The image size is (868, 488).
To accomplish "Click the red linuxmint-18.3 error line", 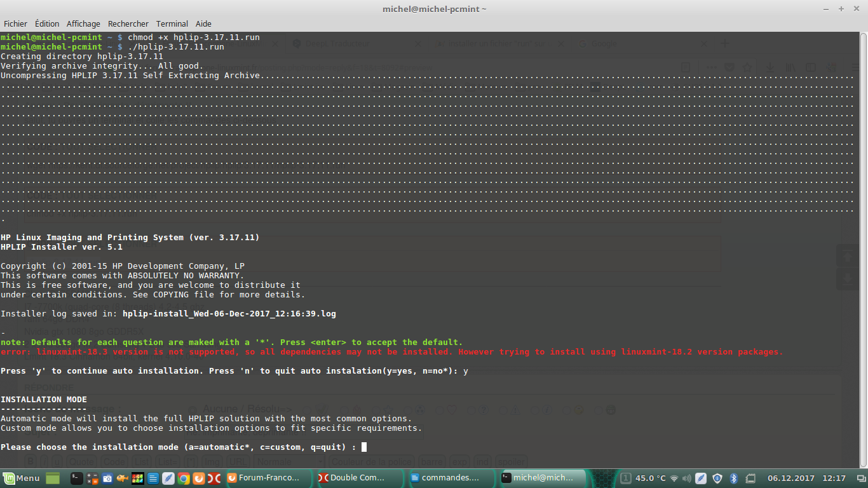I will point(392,352).
